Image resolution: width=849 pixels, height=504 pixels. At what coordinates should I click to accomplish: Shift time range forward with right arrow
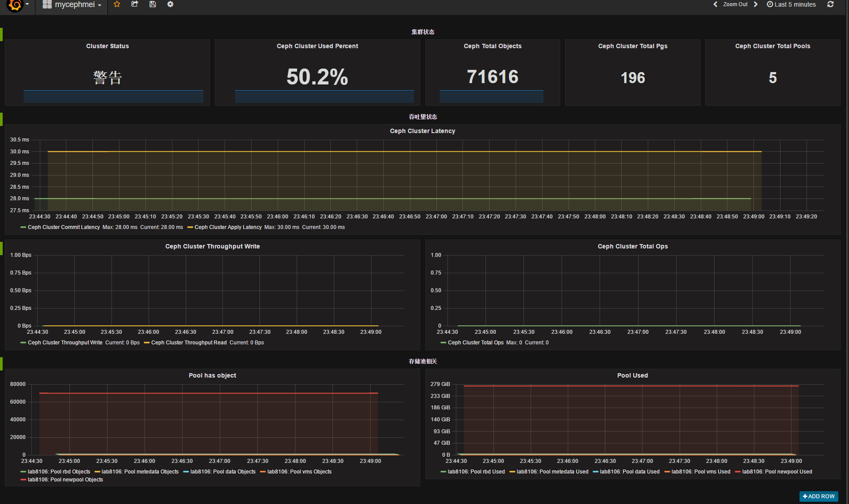[x=756, y=4]
